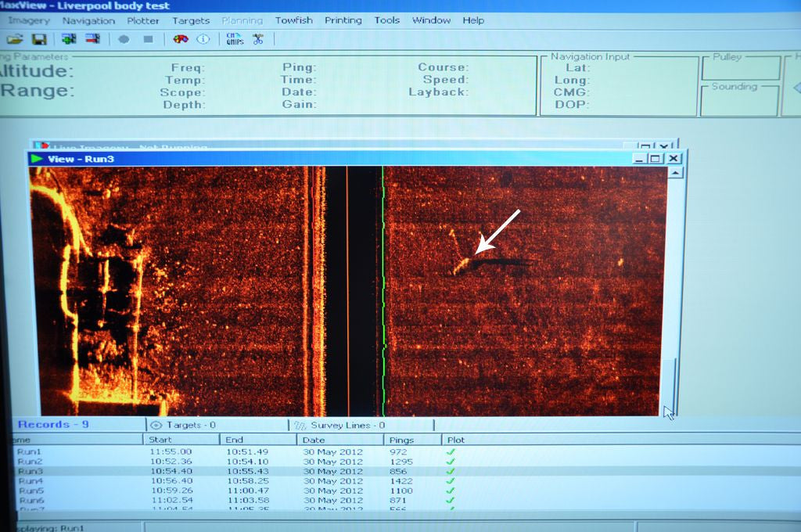Select the towfish cable tool icon
The width and height of the screenshot is (801, 532).
click(258, 39)
